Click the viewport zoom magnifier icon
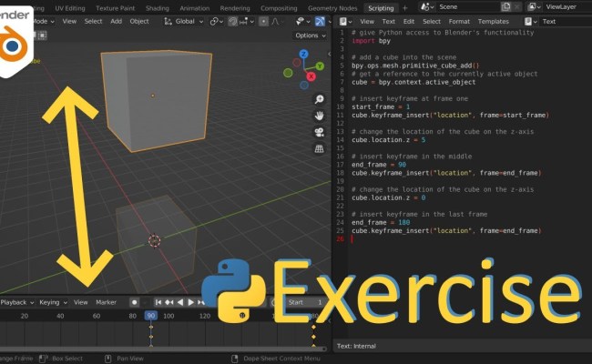This screenshot has height=364, width=592. [320, 99]
